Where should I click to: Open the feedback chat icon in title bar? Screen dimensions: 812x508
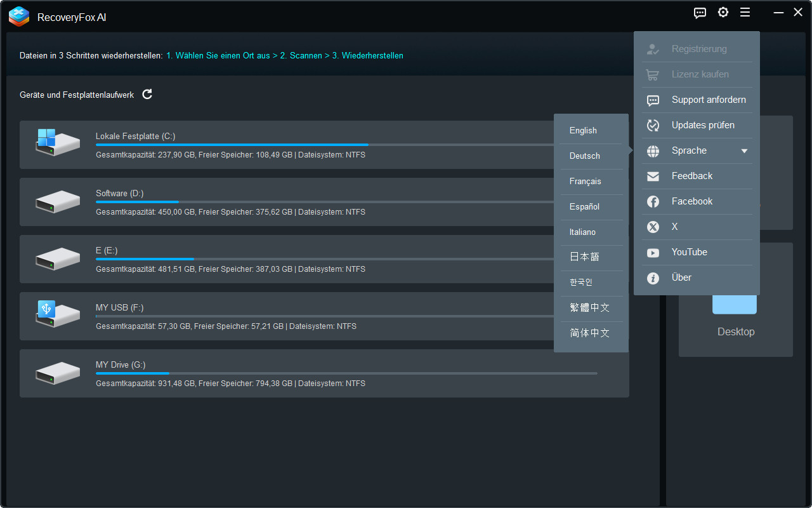(x=700, y=13)
